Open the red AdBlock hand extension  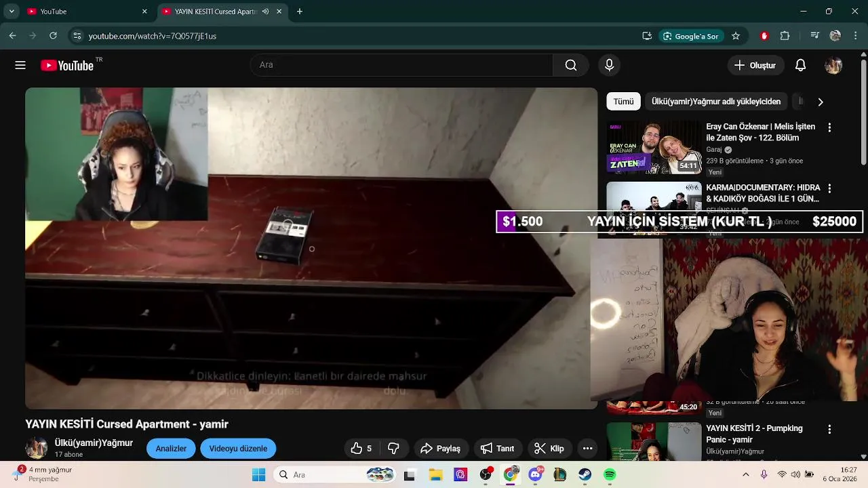pyautogui.click(x=764, y=36)
